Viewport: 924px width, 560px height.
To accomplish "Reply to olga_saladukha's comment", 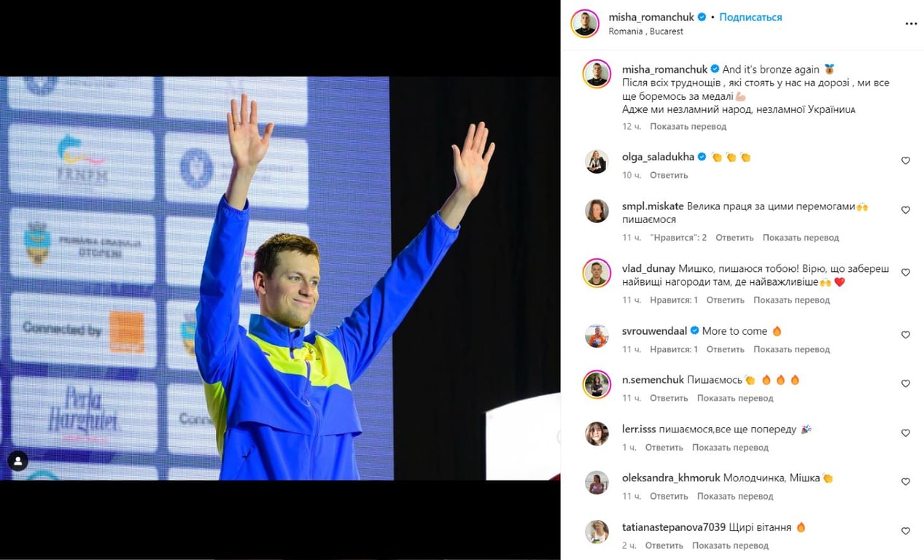I will (669, 175).
